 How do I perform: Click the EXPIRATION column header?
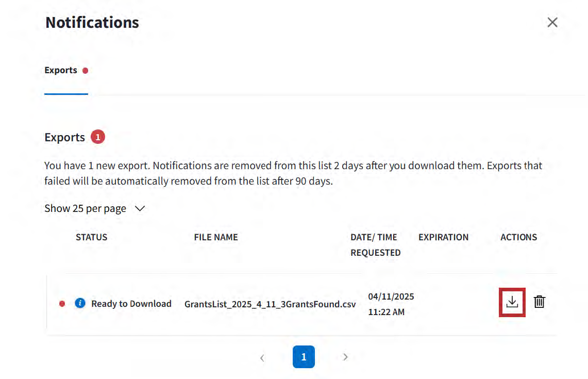pyautogui.click(x=443, y=237)
